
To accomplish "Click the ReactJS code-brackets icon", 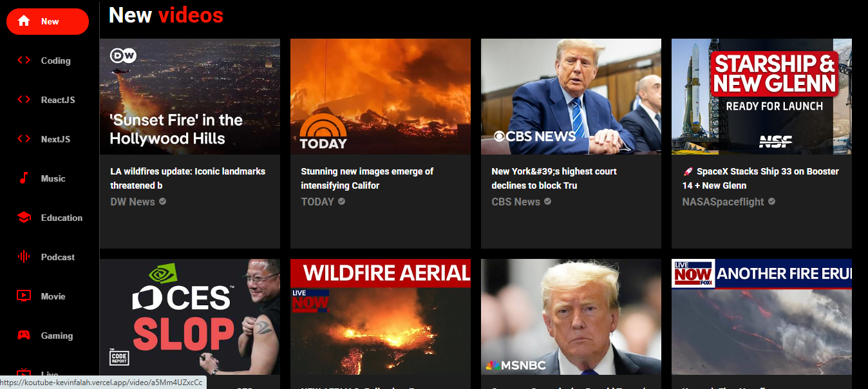I will [x=24, y=100].
